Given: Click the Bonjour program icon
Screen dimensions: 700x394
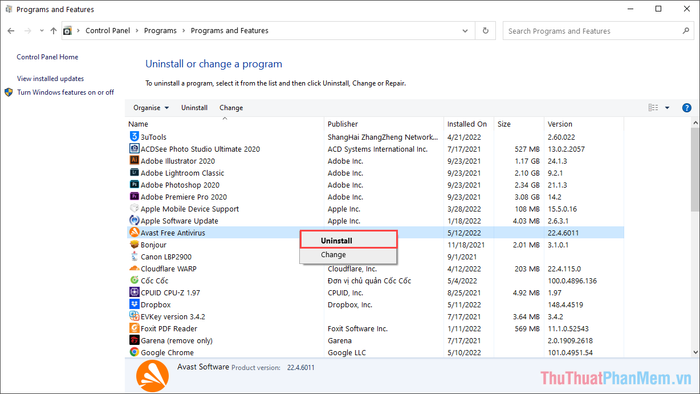Looking at the screenshot, I should (134, 245).
